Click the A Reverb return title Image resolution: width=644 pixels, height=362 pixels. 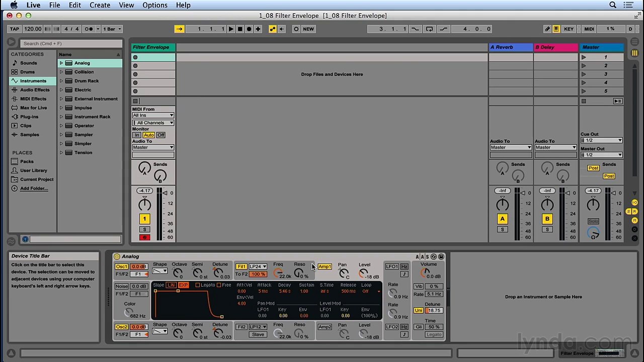click(511, 47)
